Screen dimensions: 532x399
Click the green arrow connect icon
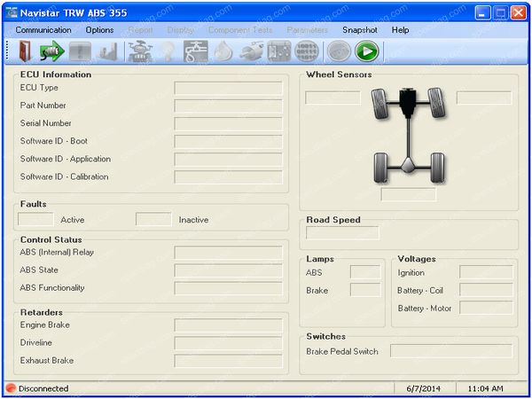pyautogui.click(x=52, y=51)
